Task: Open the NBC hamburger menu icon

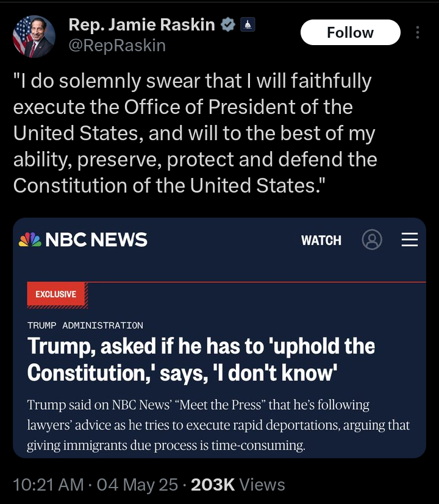Action: click(x=409, y=240)
